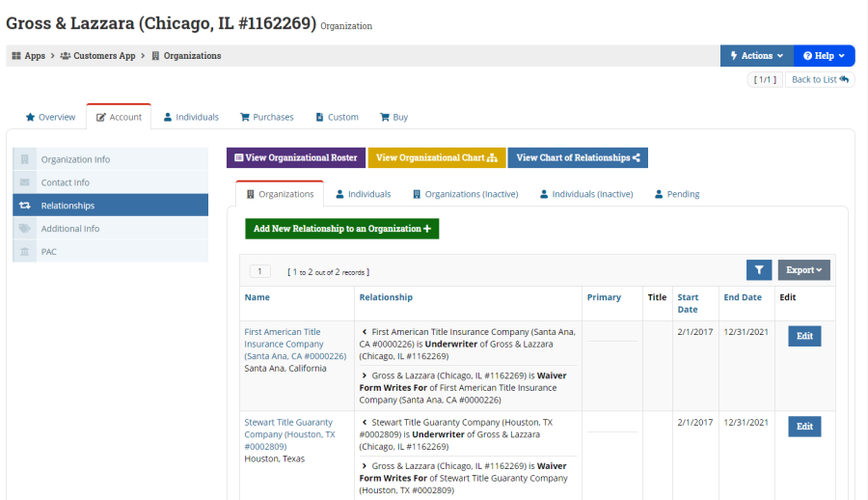Image resolution: width=868 pixels, height=500 pixels.
Task: Open the Actions dropdown menu
Action: pos(757,55)
